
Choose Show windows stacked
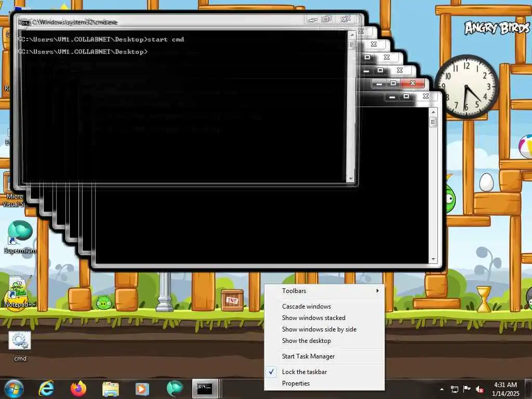[x=324, y=318]
